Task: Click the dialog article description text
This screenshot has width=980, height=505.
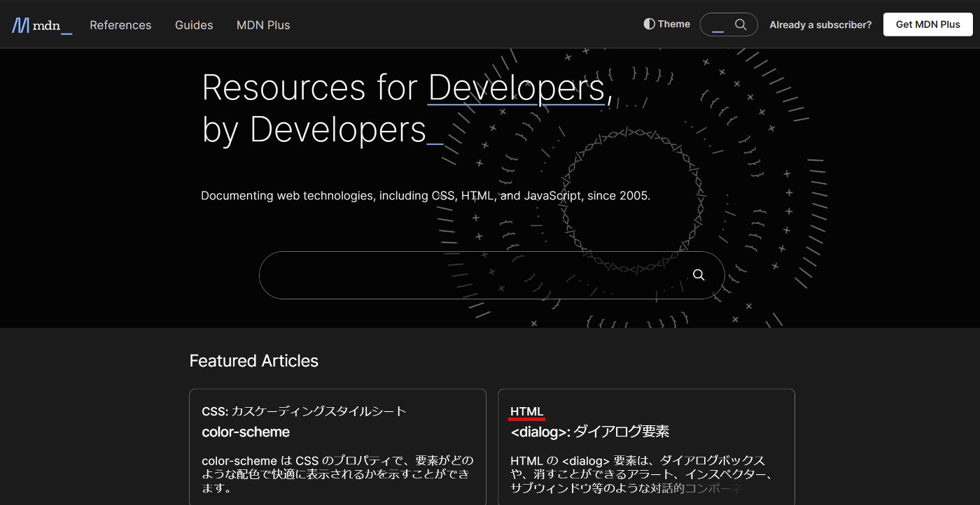Action: pos(641,474)
